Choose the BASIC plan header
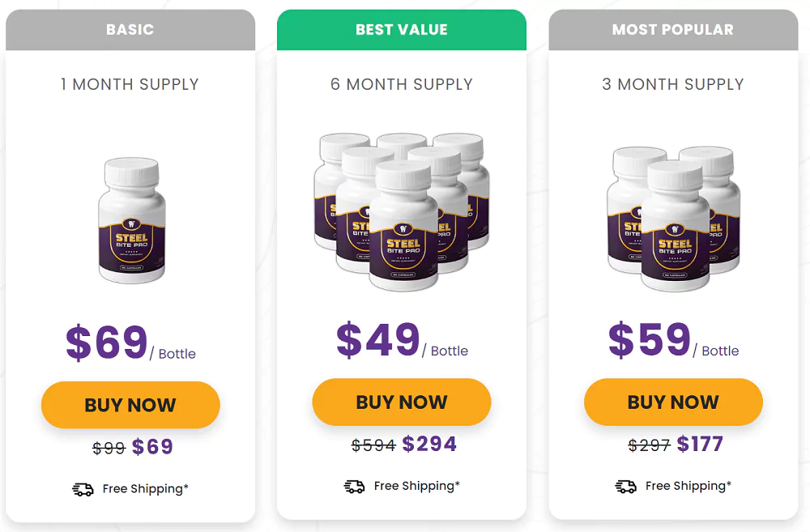This screenshot has height=532, width=810. tap(130, 29)
